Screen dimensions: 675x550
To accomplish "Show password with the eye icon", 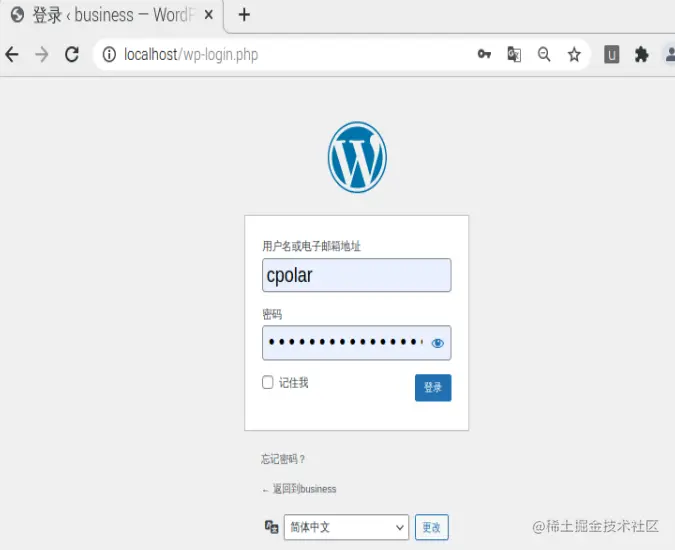I will click(x=437, y=343).
